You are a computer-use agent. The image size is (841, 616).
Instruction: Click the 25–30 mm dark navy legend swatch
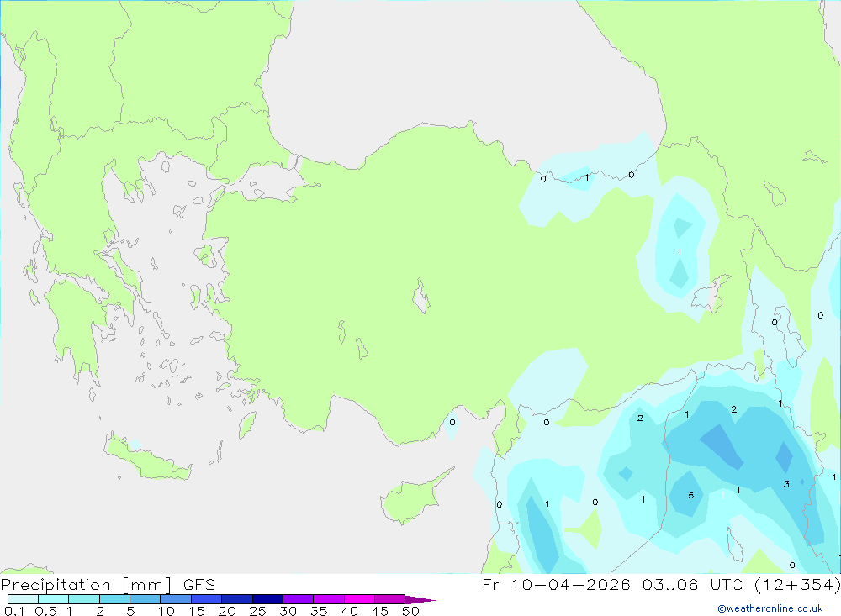(267, 599)
